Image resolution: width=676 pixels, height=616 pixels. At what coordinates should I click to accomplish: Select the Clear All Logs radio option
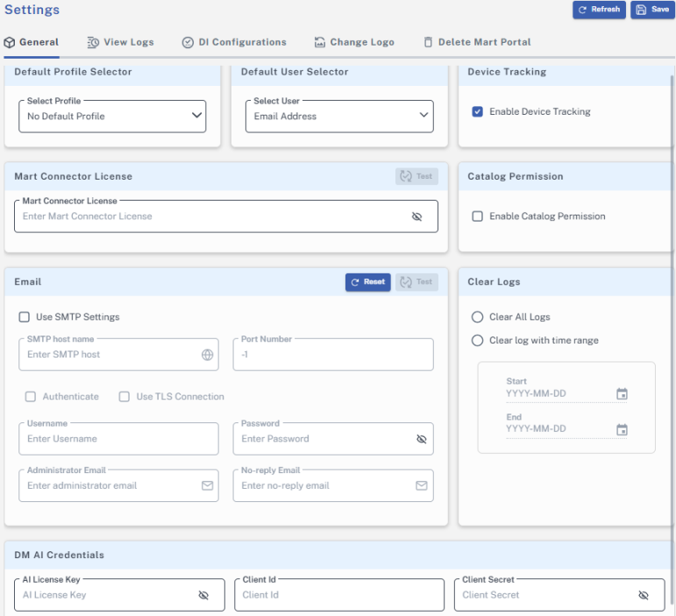point(478,317)
